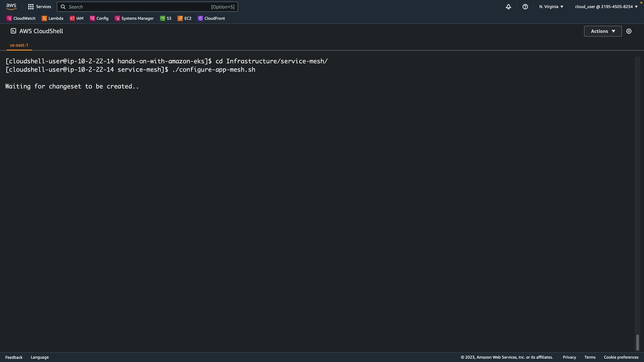This screenshot has width=644, height=362.
Task: Open Cookie preferences link
Action: click(621, 357)
